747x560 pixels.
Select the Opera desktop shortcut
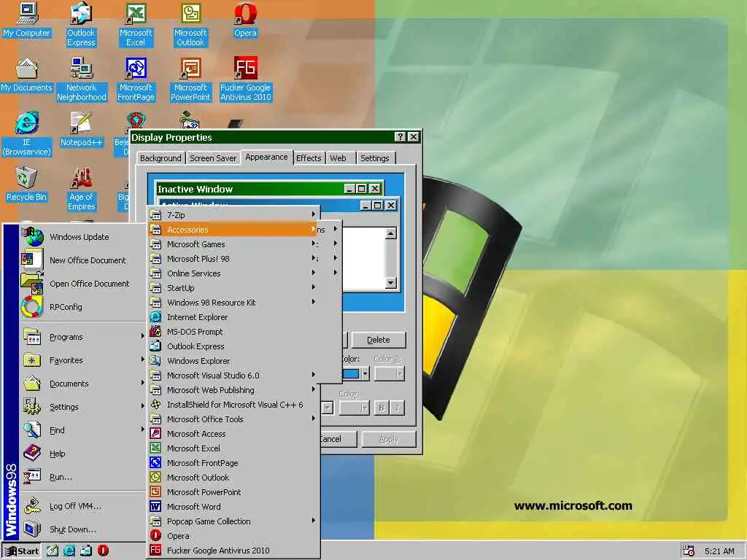point(245,20)
